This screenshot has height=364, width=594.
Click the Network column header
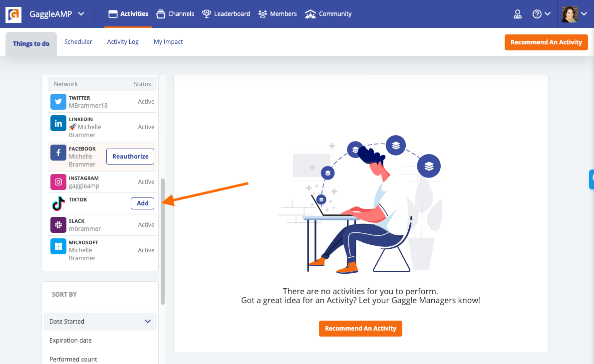click(65, 84)
